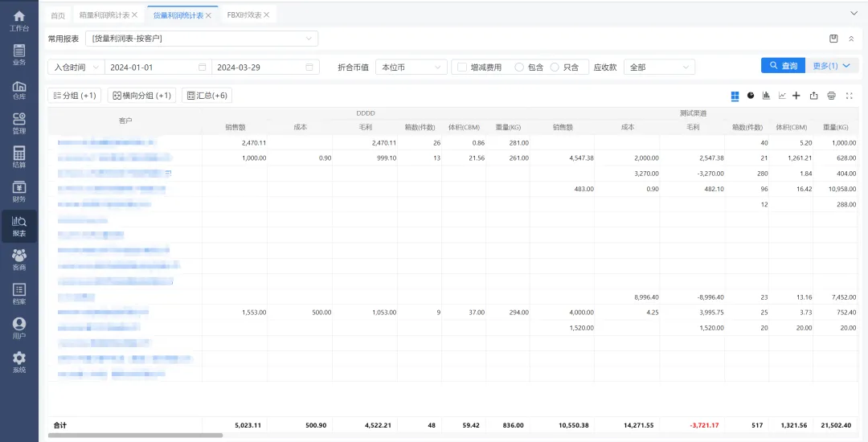Collapse the filter panel with double chevron
The height and width of the screenshot is (442, 868).
point(851,39)
